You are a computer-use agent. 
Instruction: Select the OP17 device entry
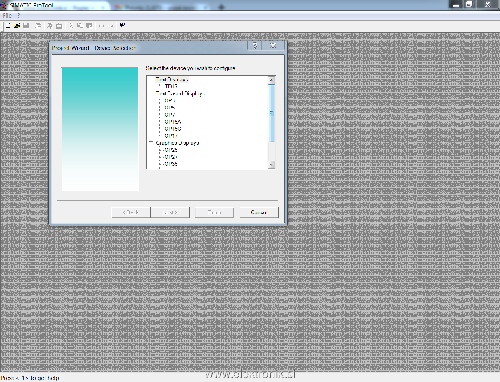click(x=171, y=136)
